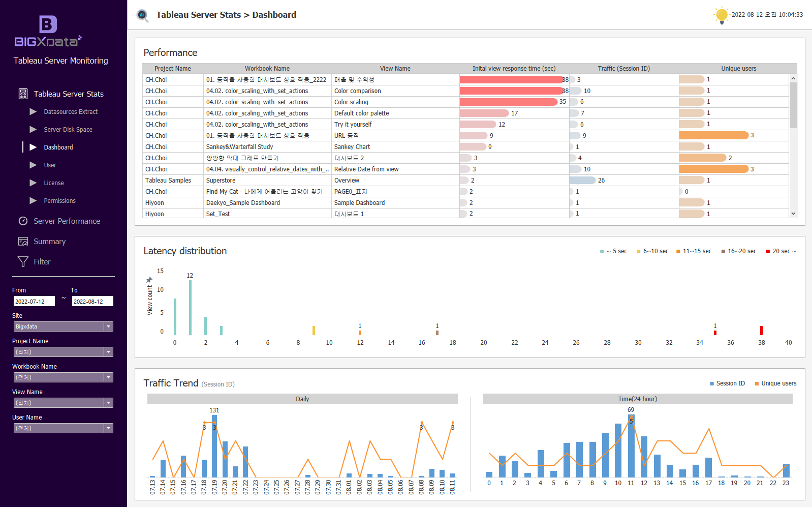Click the hour 11 bar labeled 69
The image size is (812, 507).
pos(631,445)
